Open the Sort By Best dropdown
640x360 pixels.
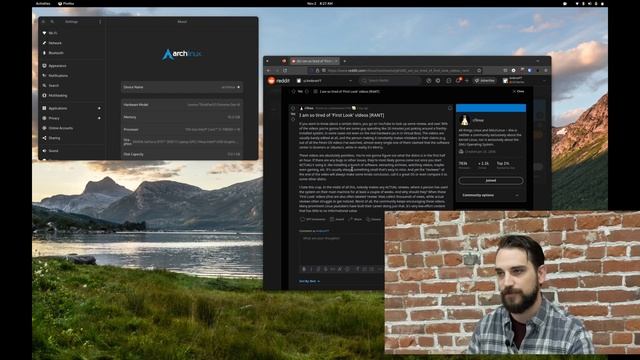(309, 281)
